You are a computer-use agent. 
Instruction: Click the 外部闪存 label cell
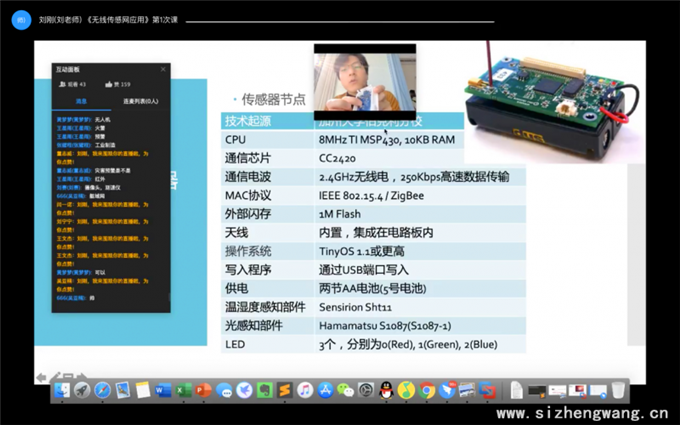[x=268, y=214]
